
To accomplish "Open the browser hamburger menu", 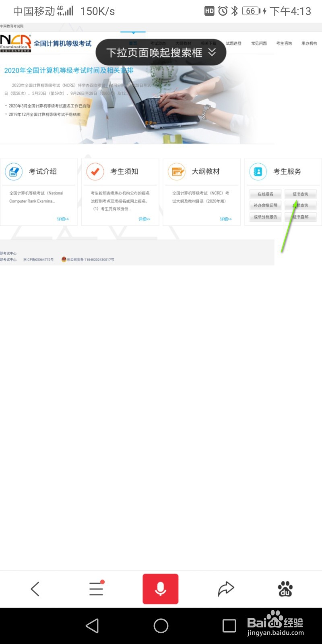I will [96, 588].
